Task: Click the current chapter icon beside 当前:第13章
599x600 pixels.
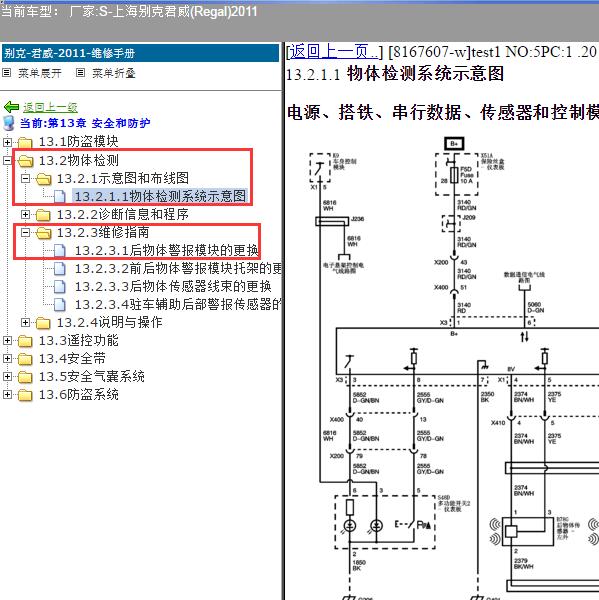Action: [9, 123]
